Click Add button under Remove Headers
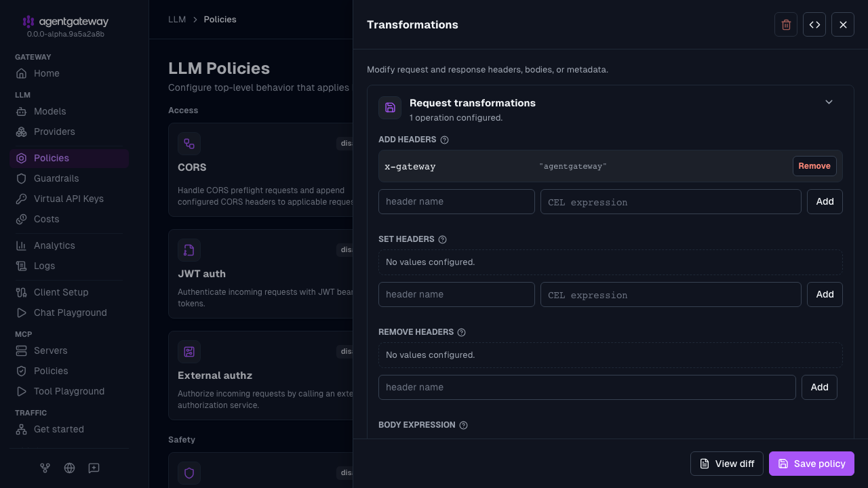The height and width of the screenshot is (488, 868). [819, 387]
